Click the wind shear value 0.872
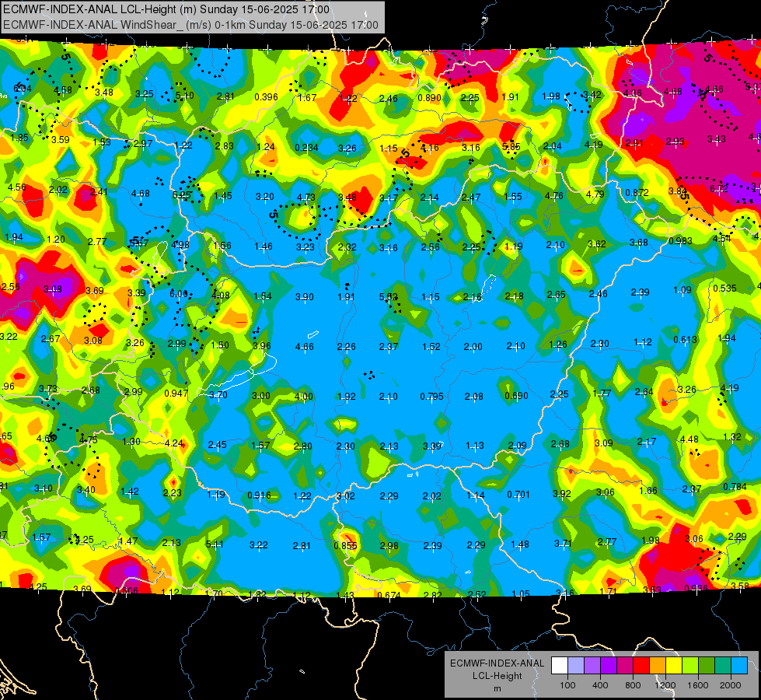The width and height of the screenshot is (761, 700). 637,192
